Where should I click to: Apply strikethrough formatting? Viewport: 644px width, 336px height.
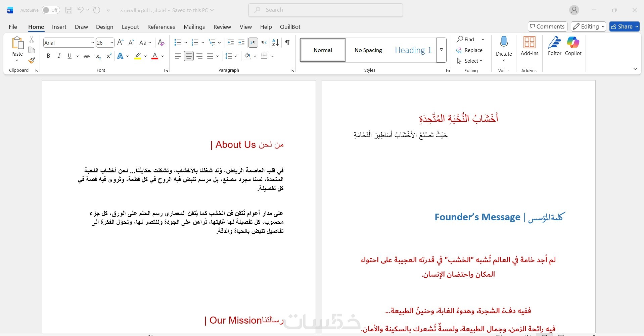tap(87, 56)
